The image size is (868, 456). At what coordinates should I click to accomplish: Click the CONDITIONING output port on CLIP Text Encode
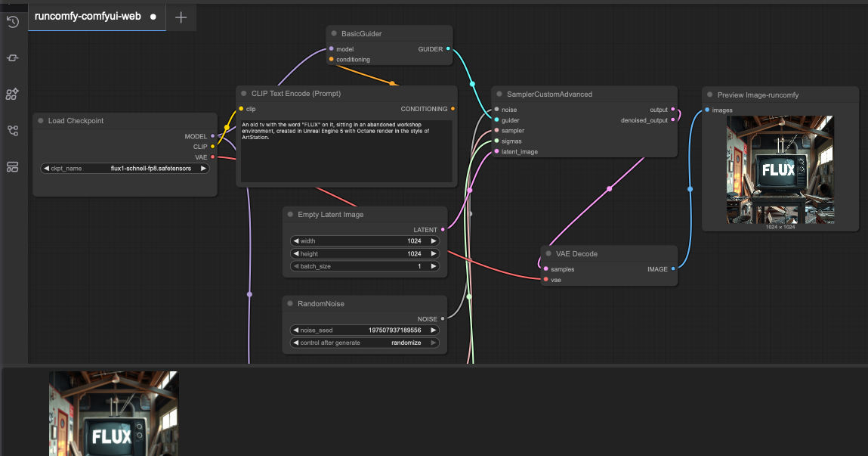click(453, 109)
